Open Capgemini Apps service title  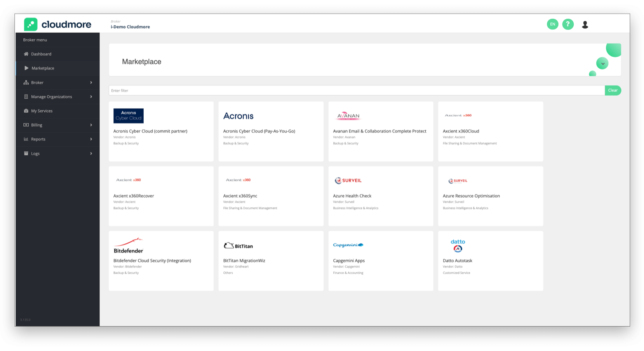(349, 261)
